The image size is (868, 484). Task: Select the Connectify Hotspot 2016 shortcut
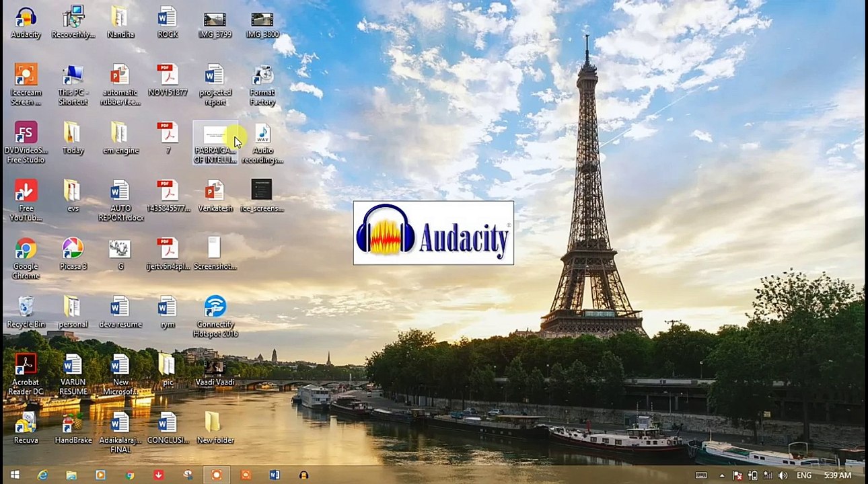click(x=215, y=317)
